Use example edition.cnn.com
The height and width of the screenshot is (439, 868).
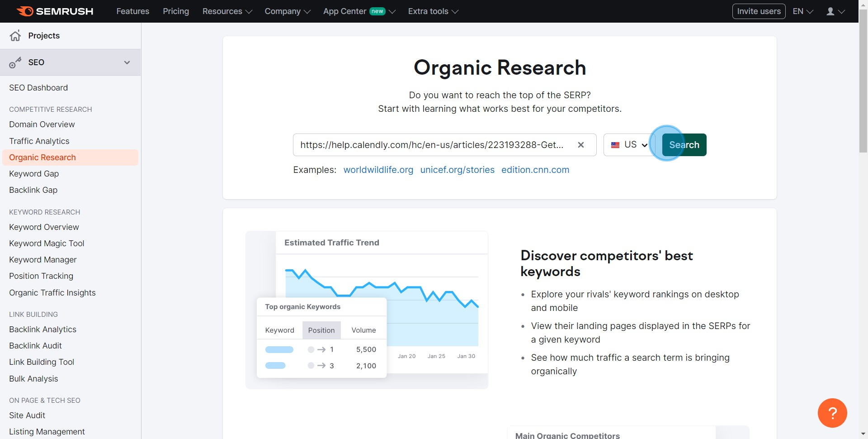point(535,170)
